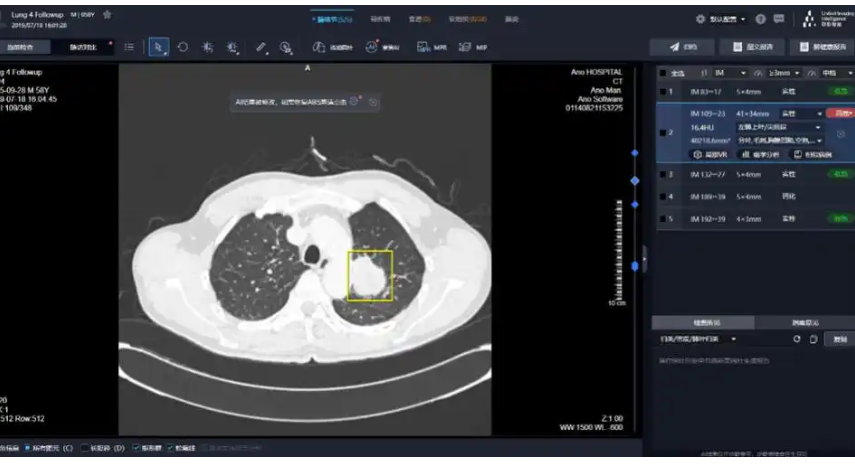Viewport: 855px width, 473px height.
Task: Open the red high-risk tag dropdown
Action: click(x=840, y=113)
